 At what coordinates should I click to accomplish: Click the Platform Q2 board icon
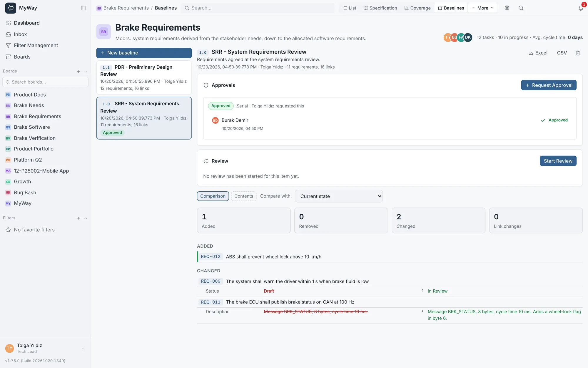8,160
